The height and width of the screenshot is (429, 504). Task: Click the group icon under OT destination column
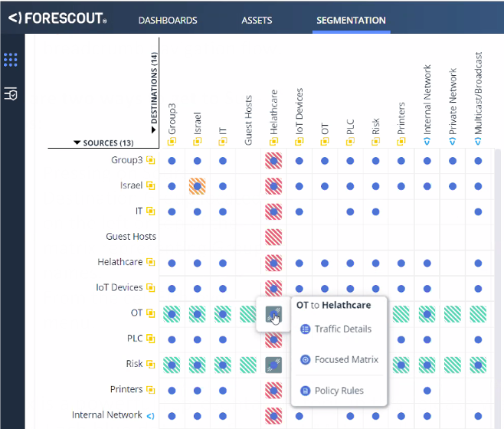(325, 141)
